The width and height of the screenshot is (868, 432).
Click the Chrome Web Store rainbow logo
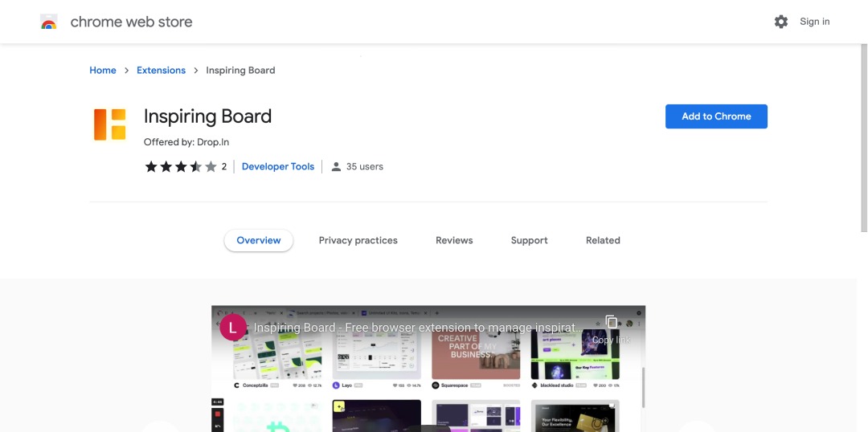pyautogui.click(x=49, y=22)
